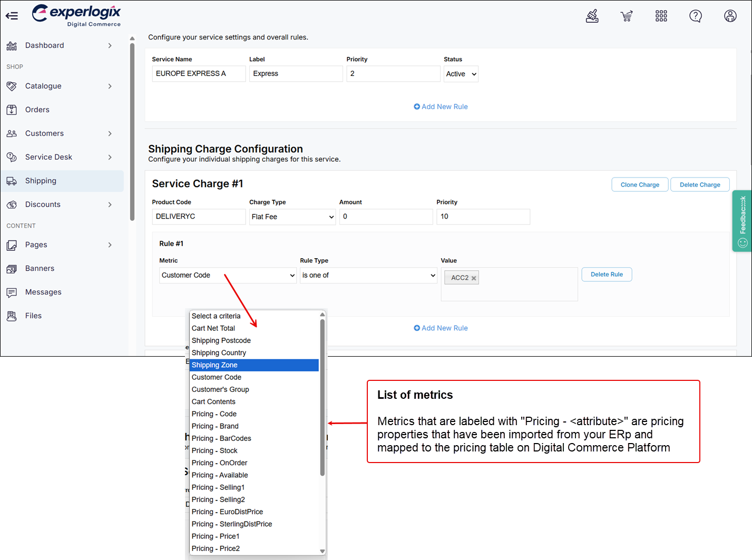Image resolution: width=752 pixels, height=560 pixels.
Task: Go to Orders in the sidebar
Action: [37, 110]
